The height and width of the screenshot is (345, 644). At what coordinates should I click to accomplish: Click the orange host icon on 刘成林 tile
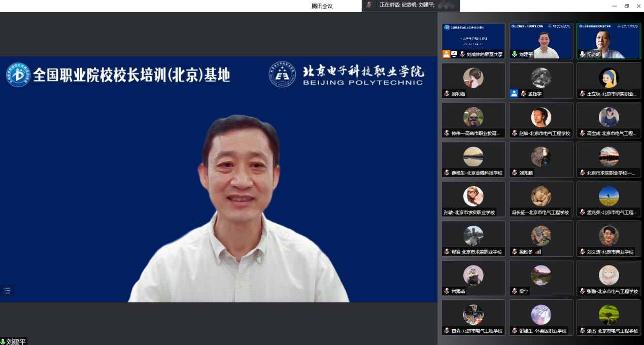(446, 54)
